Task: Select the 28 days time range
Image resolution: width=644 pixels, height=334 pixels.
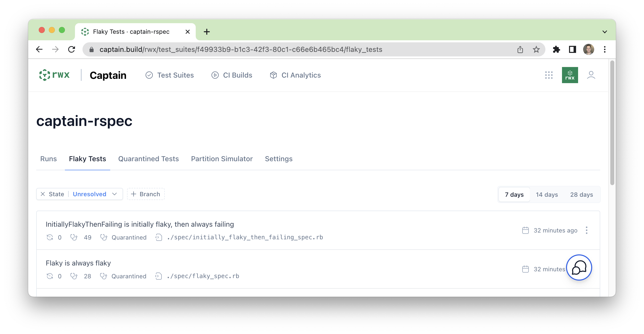Action: coord(581,194)
